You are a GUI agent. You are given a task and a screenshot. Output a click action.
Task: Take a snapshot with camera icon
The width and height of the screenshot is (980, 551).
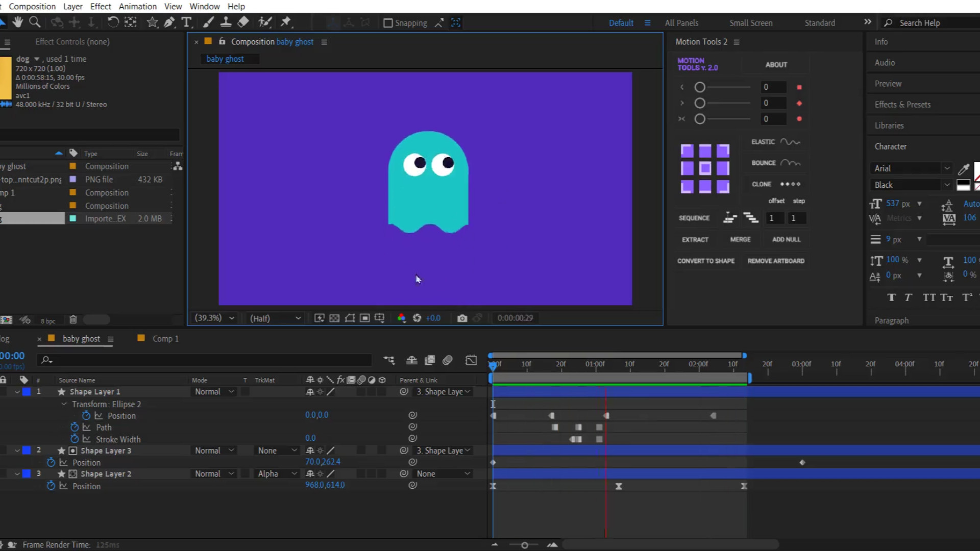point(462,318)
